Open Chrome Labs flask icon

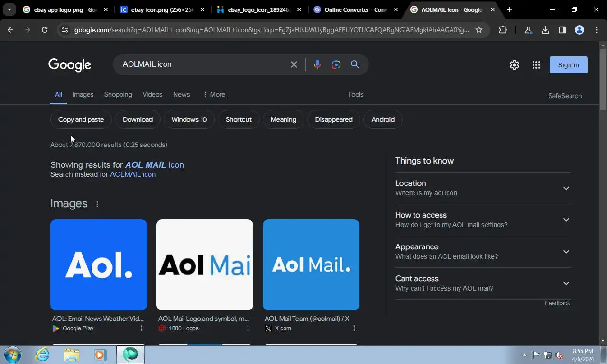[528, 30]
